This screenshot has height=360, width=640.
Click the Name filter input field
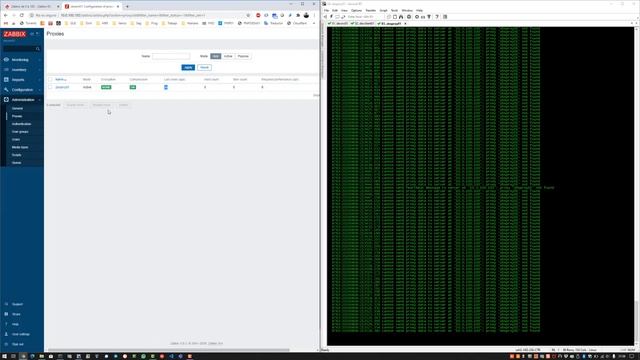(x=171, y=56)
